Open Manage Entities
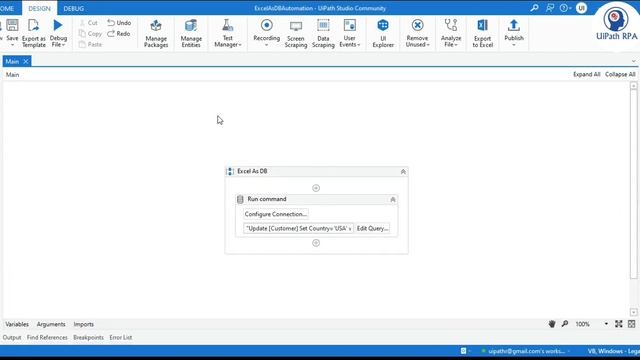 point(191,33)
